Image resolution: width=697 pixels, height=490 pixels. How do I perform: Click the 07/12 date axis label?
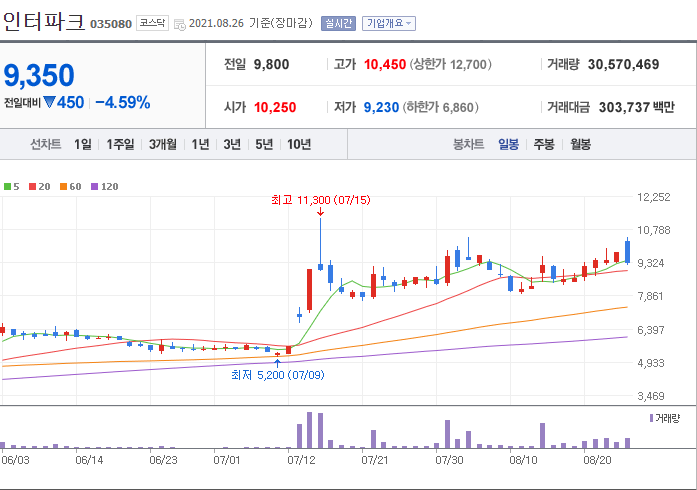301,460
